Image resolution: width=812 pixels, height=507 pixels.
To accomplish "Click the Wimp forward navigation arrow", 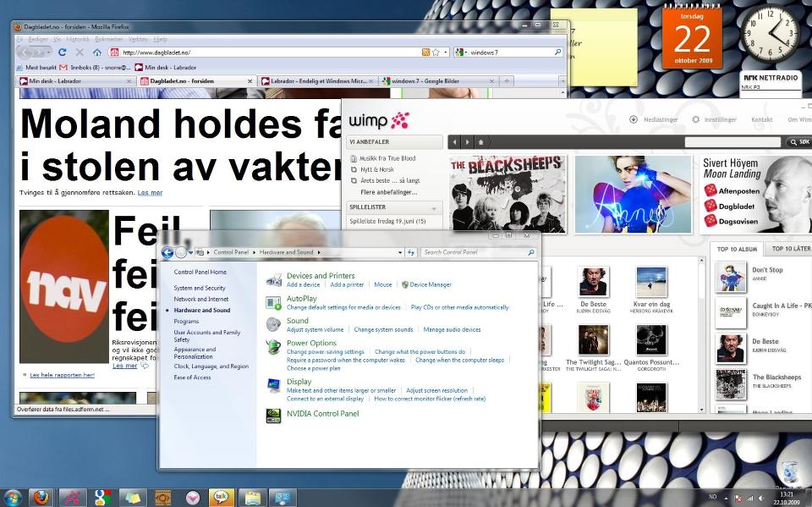I will [467, 142].
